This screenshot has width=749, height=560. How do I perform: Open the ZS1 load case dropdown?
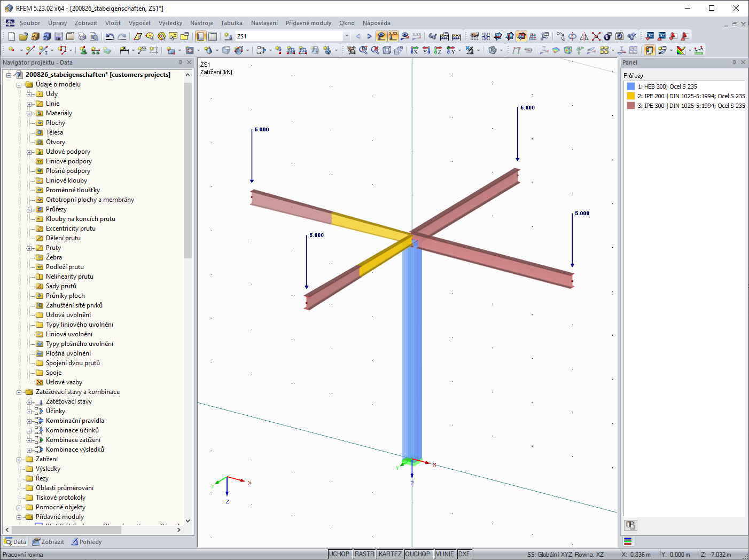(x=347, y=36)
